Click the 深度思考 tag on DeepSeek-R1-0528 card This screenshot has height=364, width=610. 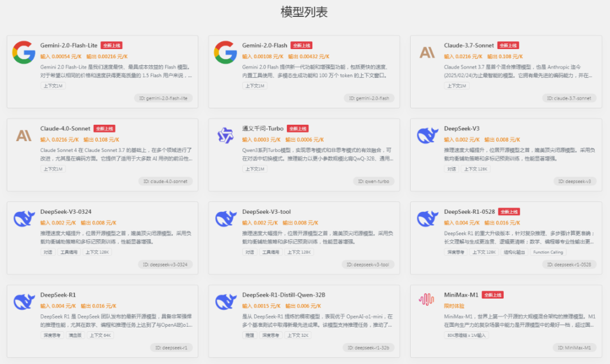pos(456,252)
